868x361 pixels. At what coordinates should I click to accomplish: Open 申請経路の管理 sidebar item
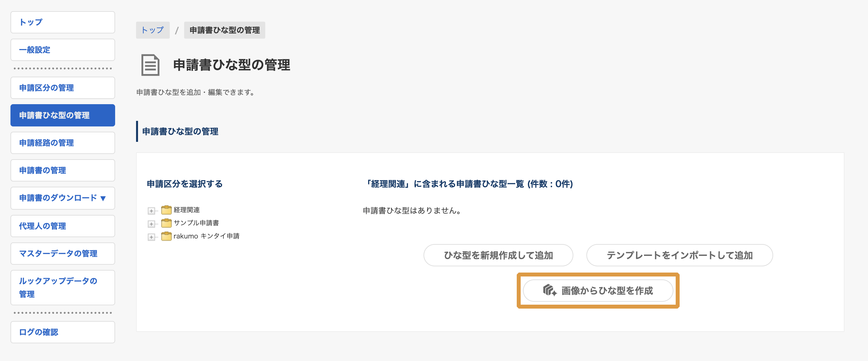click(x=63, y=143)
